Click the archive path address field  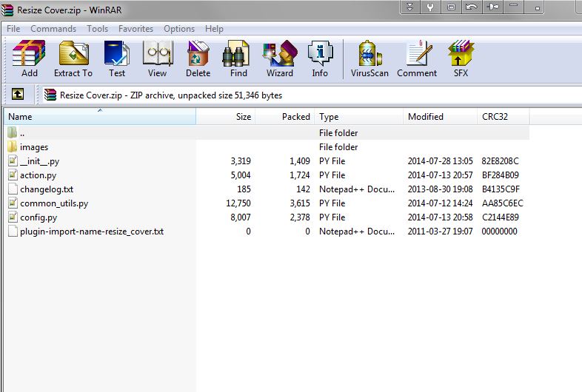[x=311, y=95]
